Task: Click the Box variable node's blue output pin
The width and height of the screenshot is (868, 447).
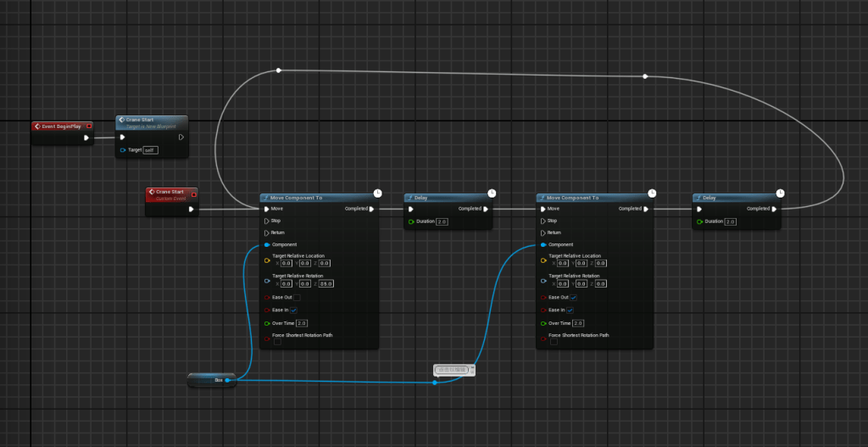Action: click(227, 381)
